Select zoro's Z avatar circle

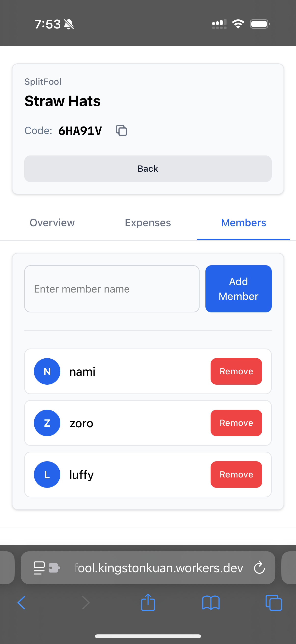click(x=47, y=423)
